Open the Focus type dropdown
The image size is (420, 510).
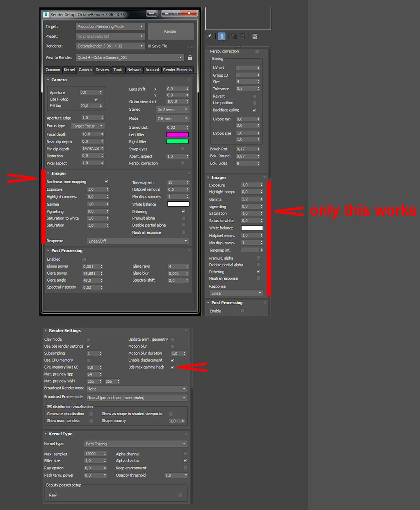click(88, 126)
